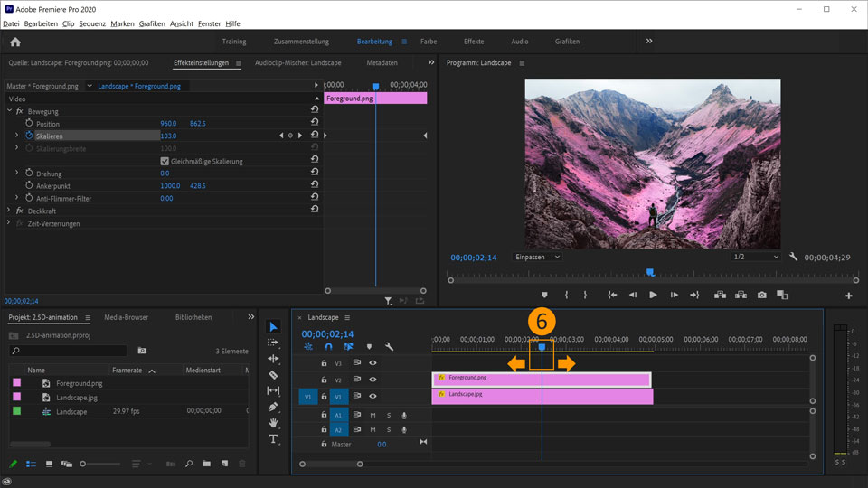The width and height of the screenshot is (868, 488).
Task: Click the Export Frame camera icon
Action: (762, 295)
